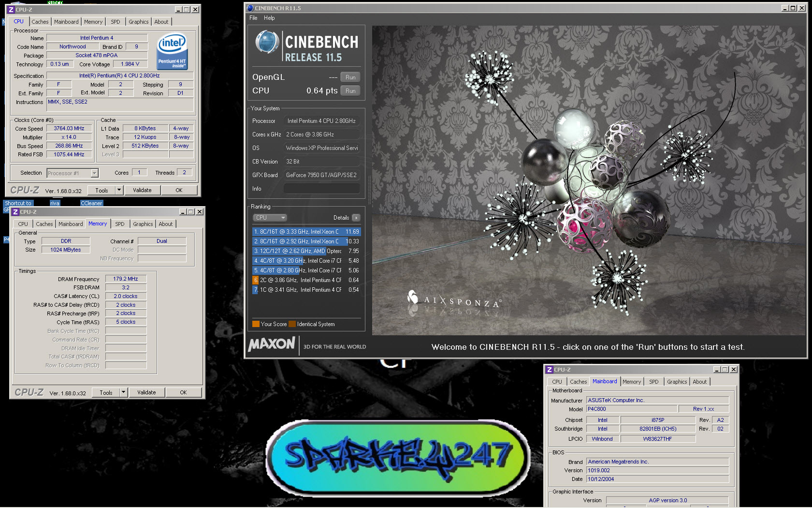
Task: Click the Your Score orange legend square
Action: [x=256, y=324]
